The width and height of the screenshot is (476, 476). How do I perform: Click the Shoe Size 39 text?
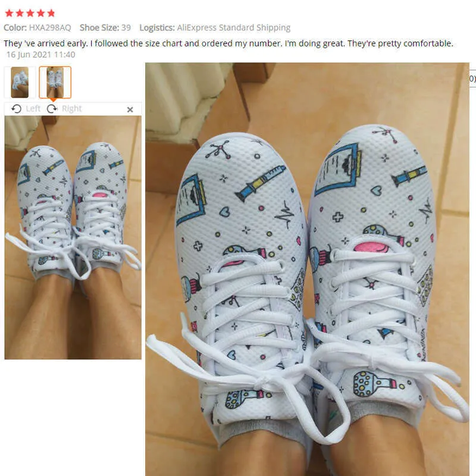point(105,27)
